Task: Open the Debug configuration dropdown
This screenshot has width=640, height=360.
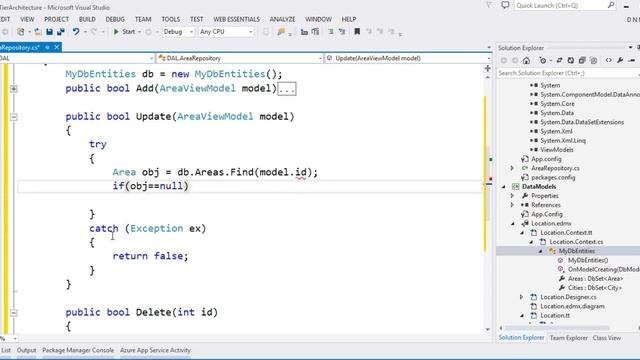Action: pos(178,31)
